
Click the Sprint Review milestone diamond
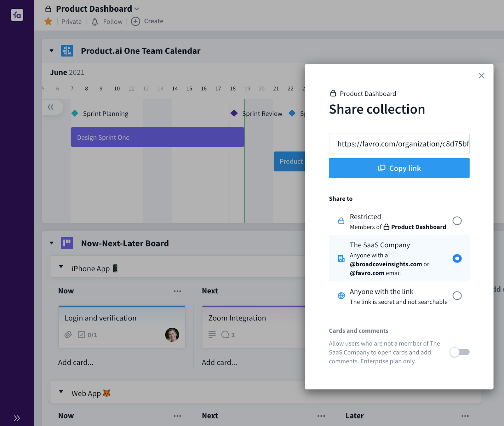click(x=234, y=113)
